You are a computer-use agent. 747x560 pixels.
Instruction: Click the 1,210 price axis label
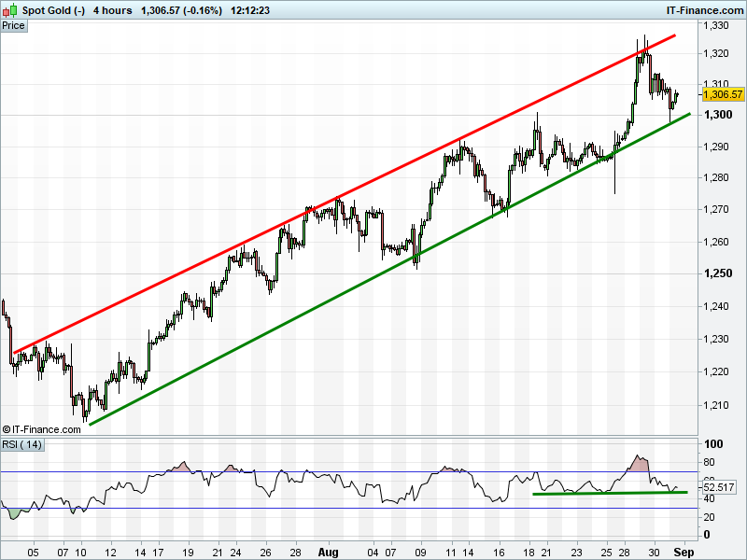point(716,405)
